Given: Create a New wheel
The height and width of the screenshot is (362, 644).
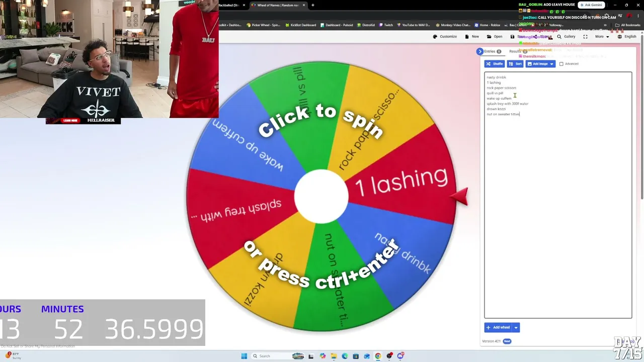Looking at the screenshot, I should (x=475, y=37).
